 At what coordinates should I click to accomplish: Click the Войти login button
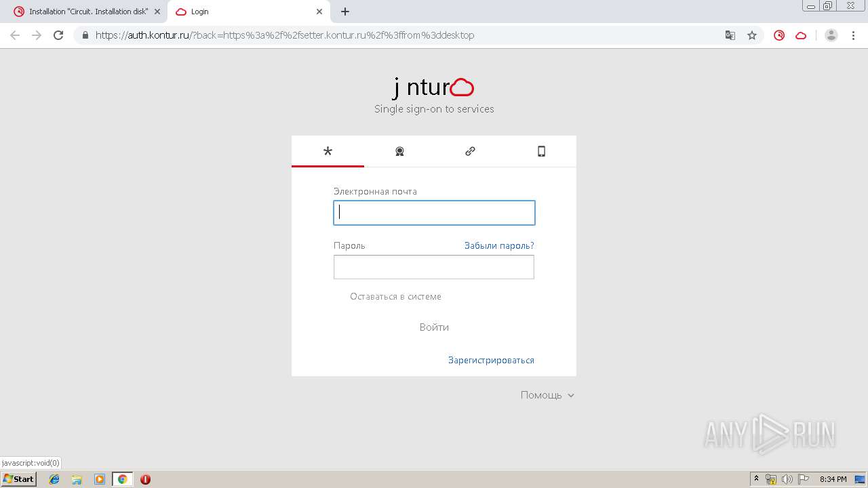434,327
